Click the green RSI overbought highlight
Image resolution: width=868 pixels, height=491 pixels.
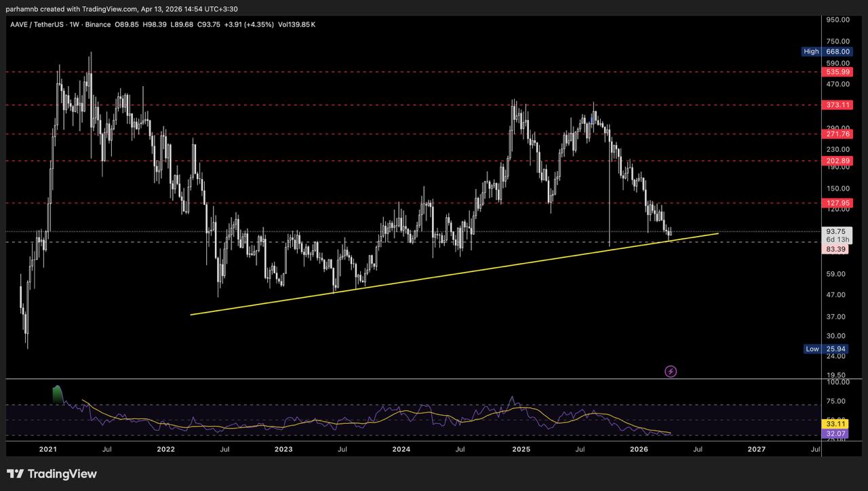pyautogui.click(x=58, y=393)
